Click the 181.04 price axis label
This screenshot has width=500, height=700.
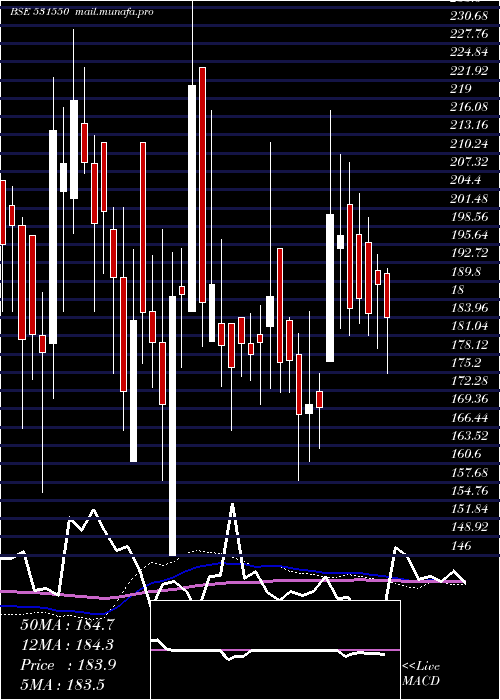coord(469,325)
